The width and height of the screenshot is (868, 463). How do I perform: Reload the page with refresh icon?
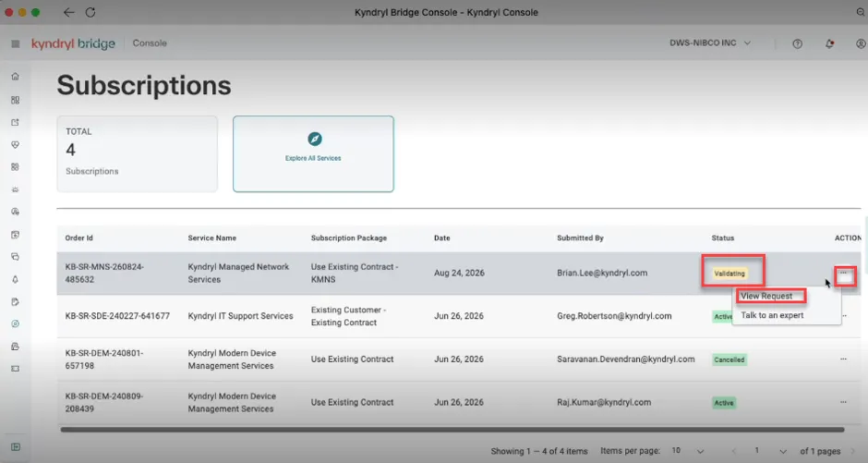click(x=90, y=12)
